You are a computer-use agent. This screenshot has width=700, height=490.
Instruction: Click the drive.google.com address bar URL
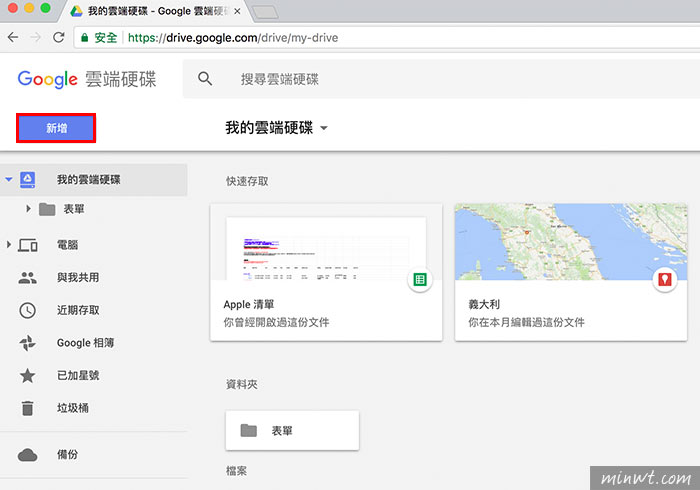pyautogui.click(x=233, y=37)
